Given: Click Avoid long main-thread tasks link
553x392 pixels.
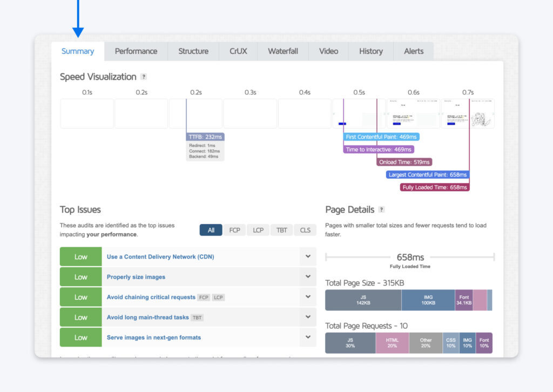Looking at the screenshot, I should tap(147, 317).
